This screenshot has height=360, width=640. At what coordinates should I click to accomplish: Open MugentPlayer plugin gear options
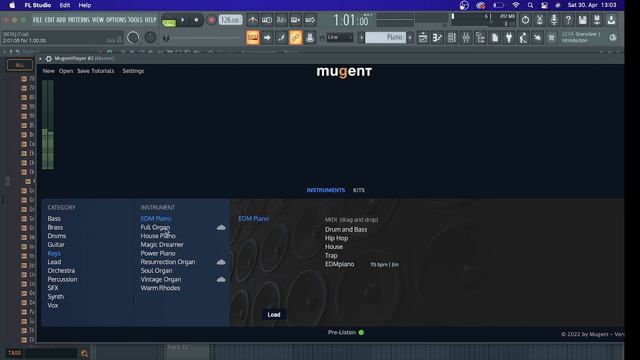click(49, 58)
